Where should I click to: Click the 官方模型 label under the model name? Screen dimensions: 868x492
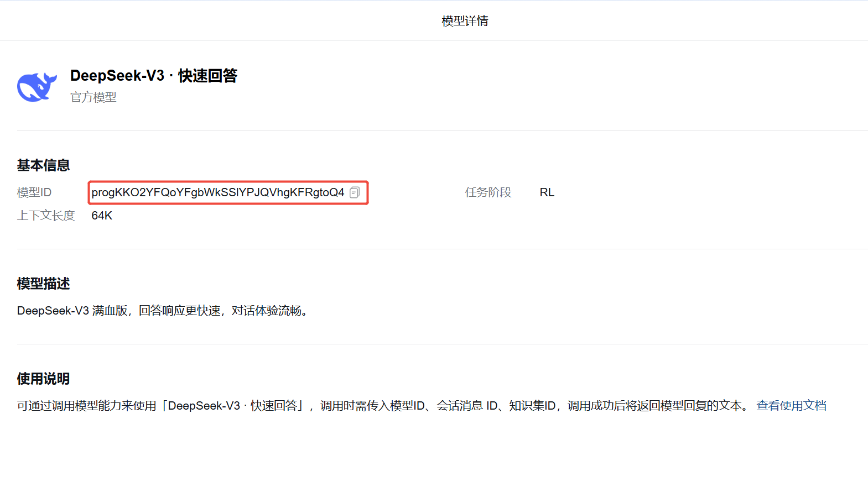coord(93,97)
